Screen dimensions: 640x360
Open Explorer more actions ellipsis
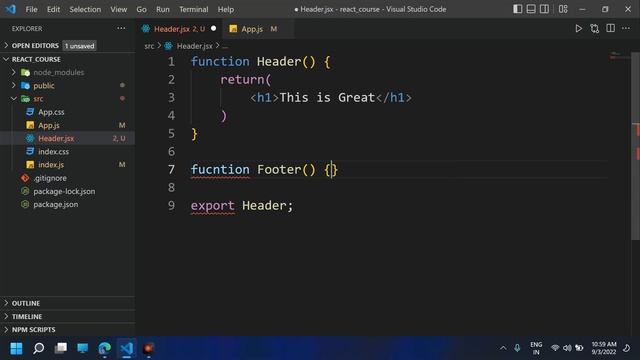[x=121, y=28]
